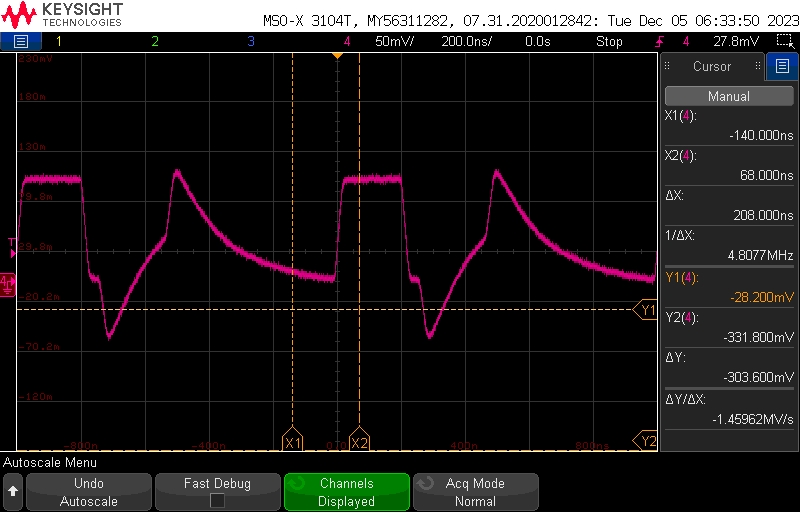Click the zoom box selection icon
Image resolution: width=800 pixels, height=512 pixels.
coord(784,41)
